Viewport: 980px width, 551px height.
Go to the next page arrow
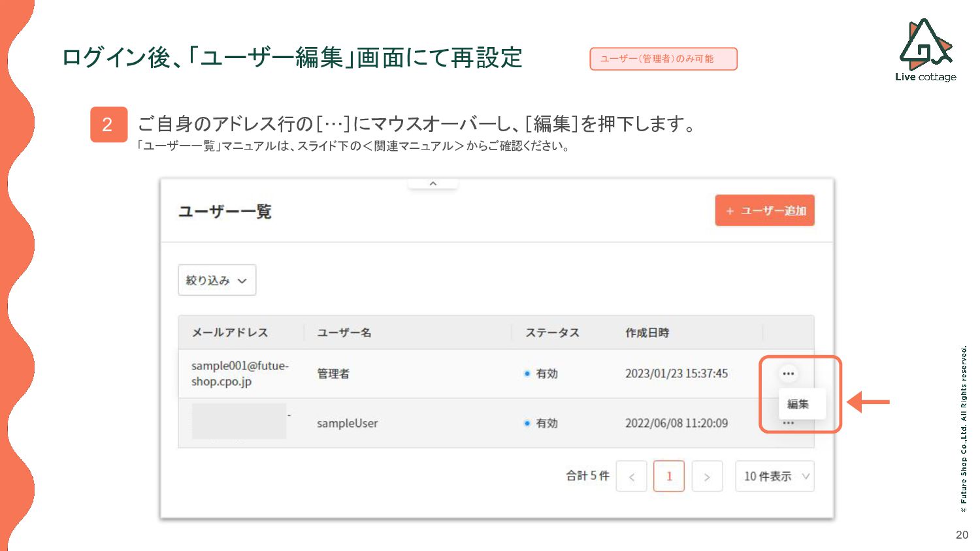pos(707,477)
